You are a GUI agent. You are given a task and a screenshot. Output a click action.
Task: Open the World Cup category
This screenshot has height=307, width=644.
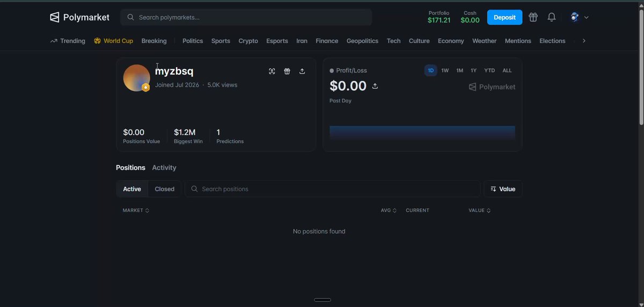113,41
